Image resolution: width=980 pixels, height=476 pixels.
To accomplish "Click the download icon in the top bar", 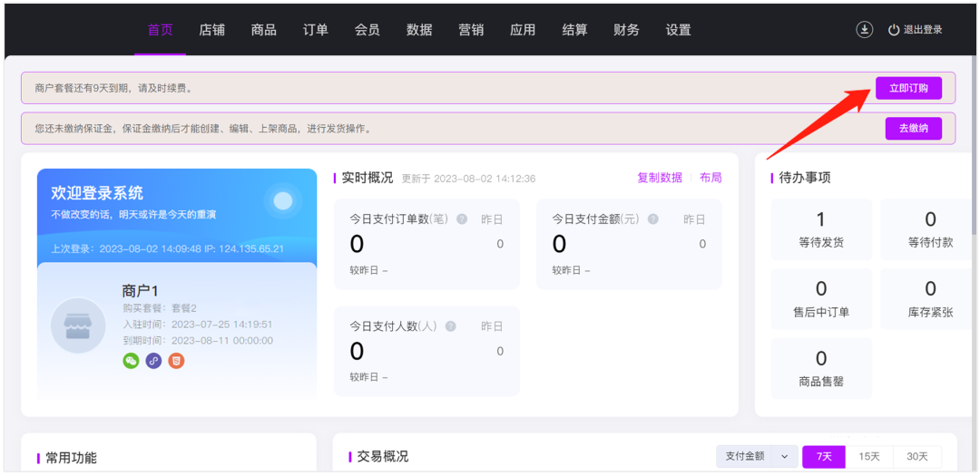I will (865, 30).
